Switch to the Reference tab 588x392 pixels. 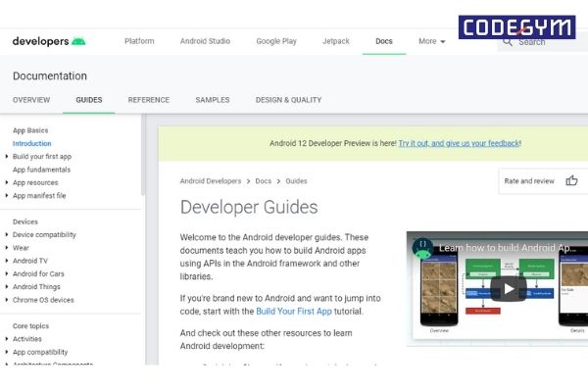point(148,100)
